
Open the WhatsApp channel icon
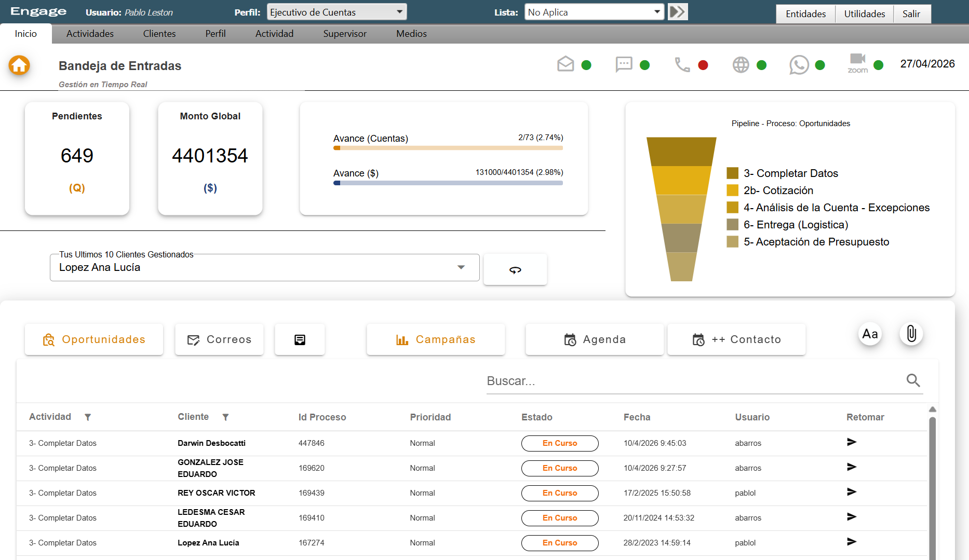(799, 65)
